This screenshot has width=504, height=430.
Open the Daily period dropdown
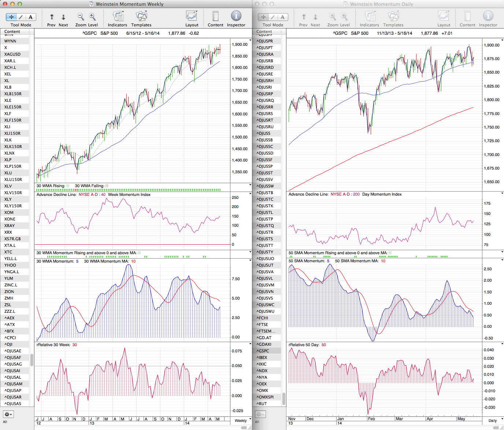(494, 420)
